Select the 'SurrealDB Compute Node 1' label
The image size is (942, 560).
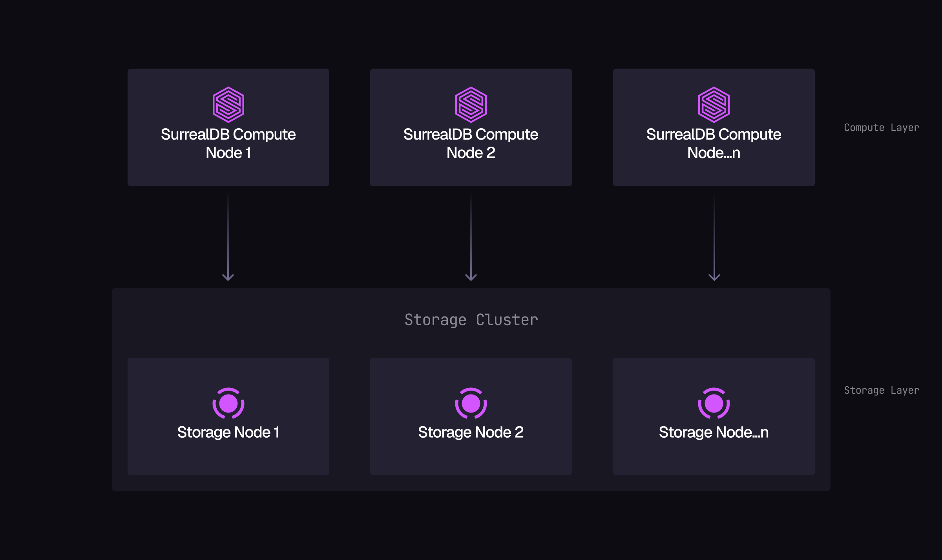[x=228, y=144]
